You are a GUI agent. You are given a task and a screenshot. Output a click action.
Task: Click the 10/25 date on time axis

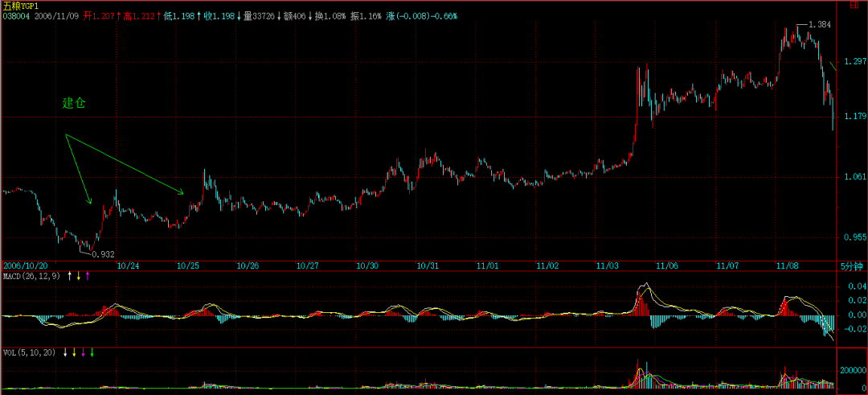point(187,266)
